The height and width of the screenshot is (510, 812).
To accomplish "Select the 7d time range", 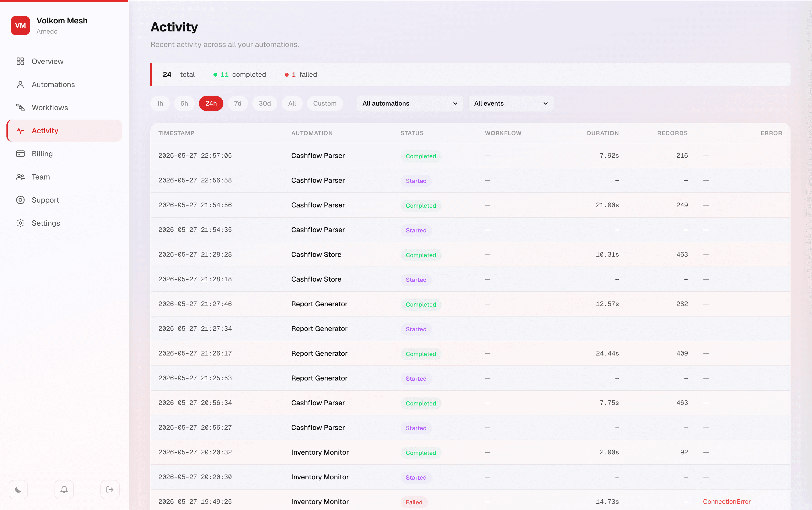I will (x=238, y=103).
